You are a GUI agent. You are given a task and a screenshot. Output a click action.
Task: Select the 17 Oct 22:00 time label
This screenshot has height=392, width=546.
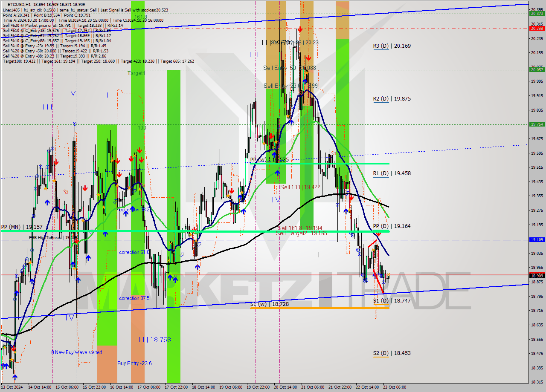pos(176,387)
